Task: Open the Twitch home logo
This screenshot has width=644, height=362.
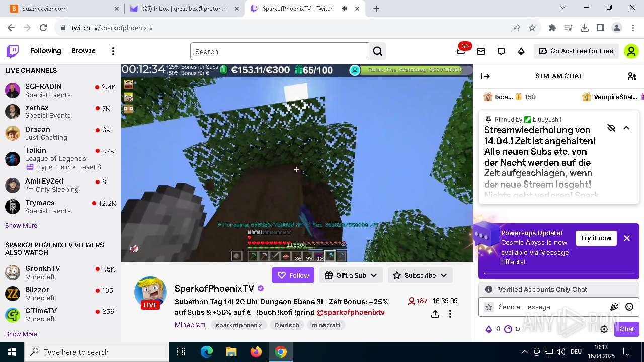Action: [x=13, y=51]
